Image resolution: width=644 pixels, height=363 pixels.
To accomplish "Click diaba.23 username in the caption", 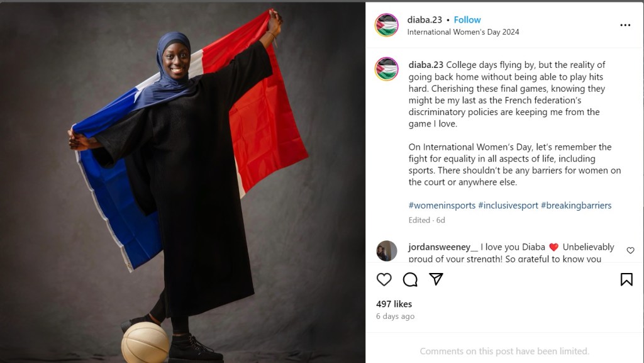I will pos(426,65).
